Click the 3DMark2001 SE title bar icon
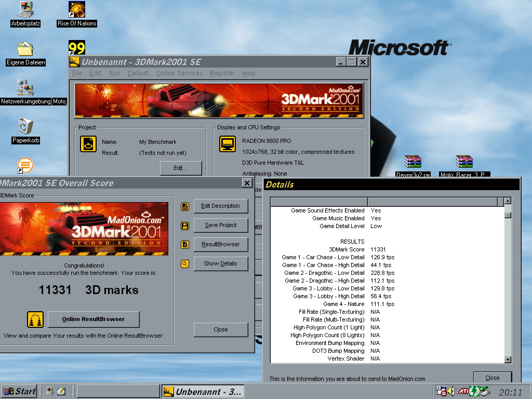Image resolution: width=532 pixels, height=399 pixels. (75, 62)
